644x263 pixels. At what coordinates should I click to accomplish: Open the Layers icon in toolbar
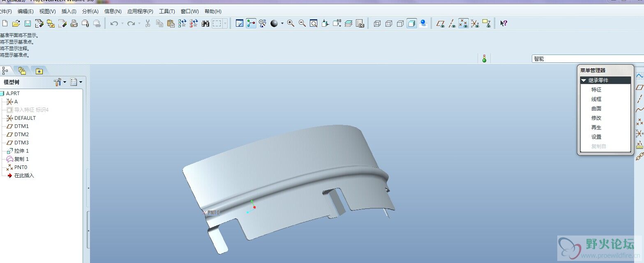(x=349, y=23)
